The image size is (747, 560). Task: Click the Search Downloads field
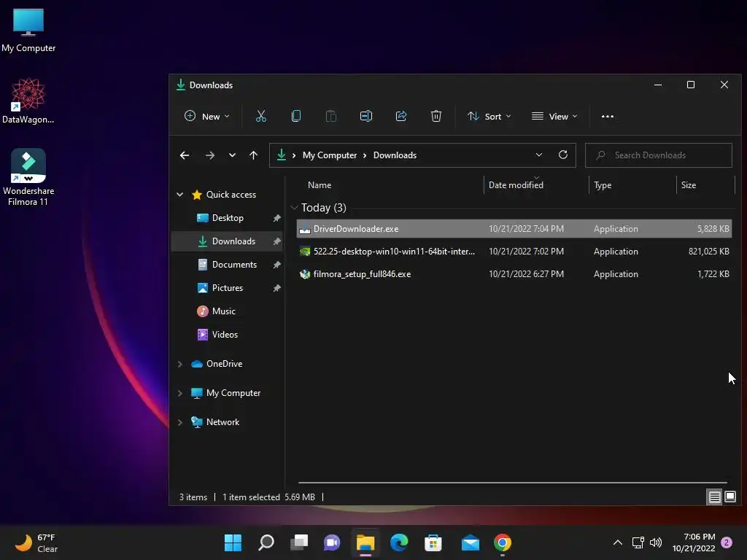coord(659,155)
